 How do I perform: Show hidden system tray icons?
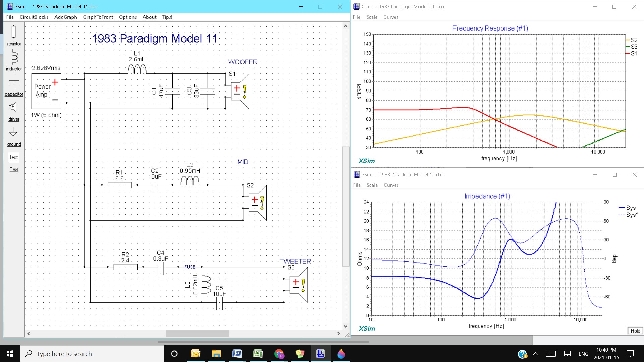(x=536, y=354)
